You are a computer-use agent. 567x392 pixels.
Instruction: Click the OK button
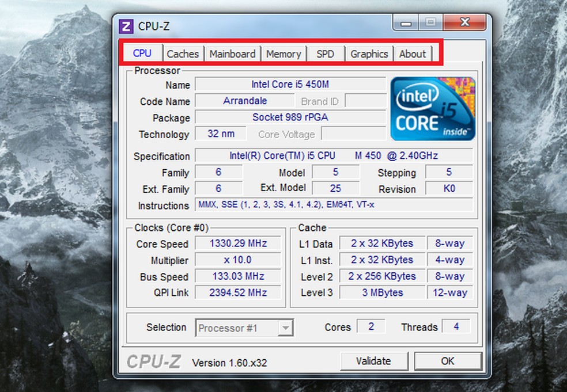[448, 361]
